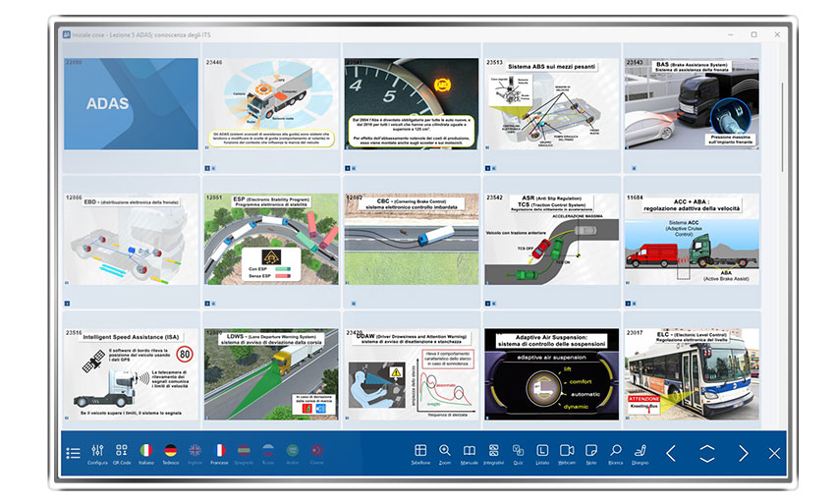Viewport: 835px width, 504px height.
Task: Go to previous slide with left chevron
Action: pos(671,453)
